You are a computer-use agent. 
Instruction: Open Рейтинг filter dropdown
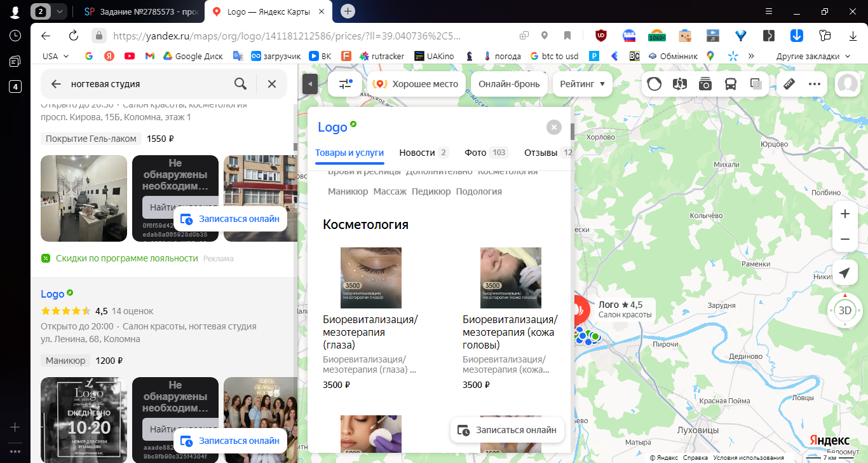(583, 84)
